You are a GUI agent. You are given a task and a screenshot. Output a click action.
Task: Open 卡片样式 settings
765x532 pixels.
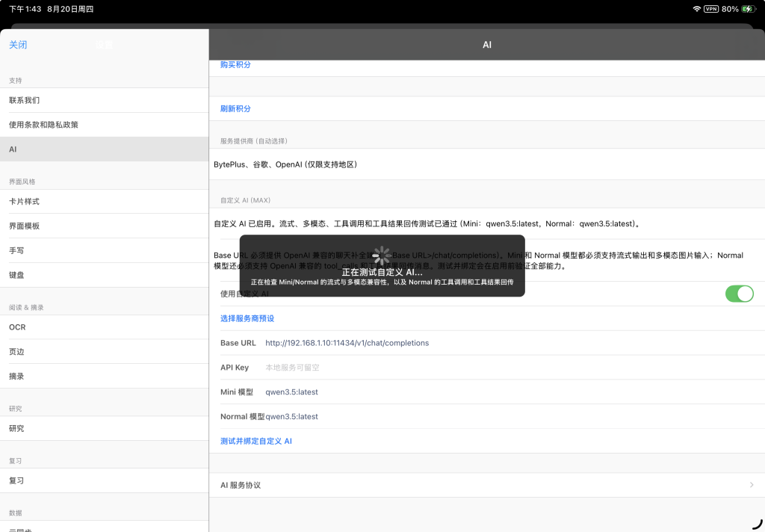coord(105,201)
